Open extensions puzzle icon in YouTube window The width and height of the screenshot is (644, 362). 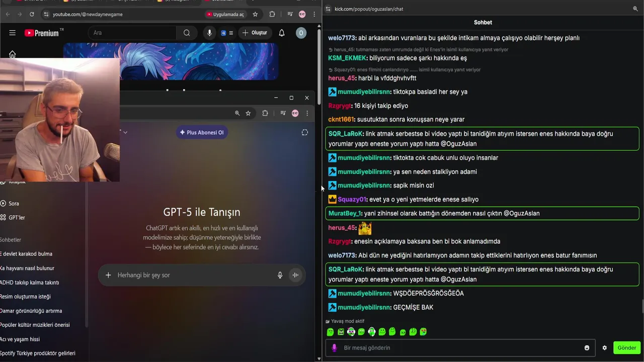[x=272, y=15]
